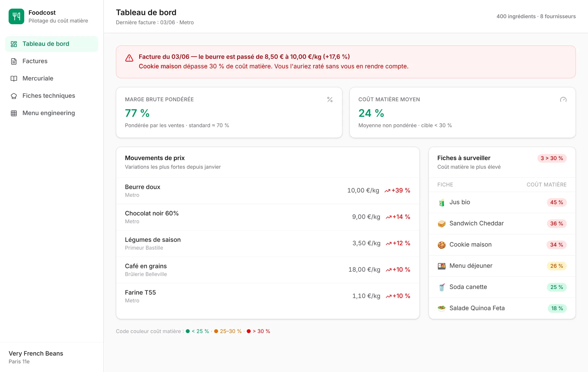588x372 pixels.
Task: Click the Tableau de bord grid icon
Action: (14, 44)
